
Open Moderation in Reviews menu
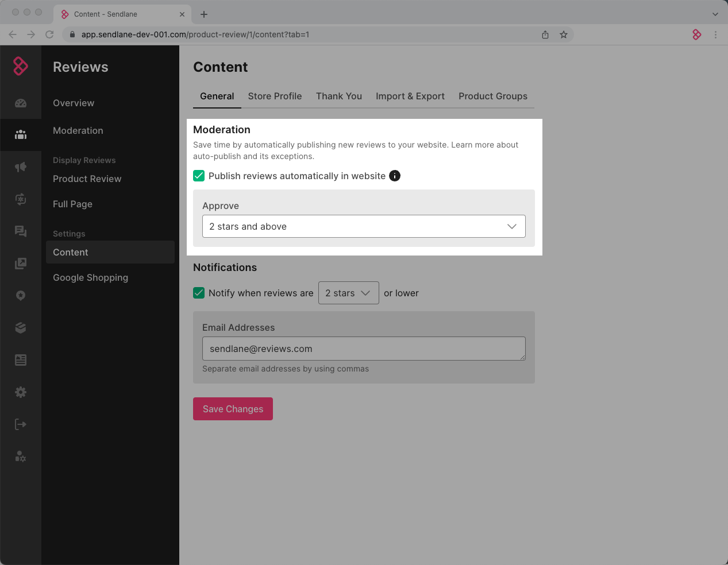(78, 130)
